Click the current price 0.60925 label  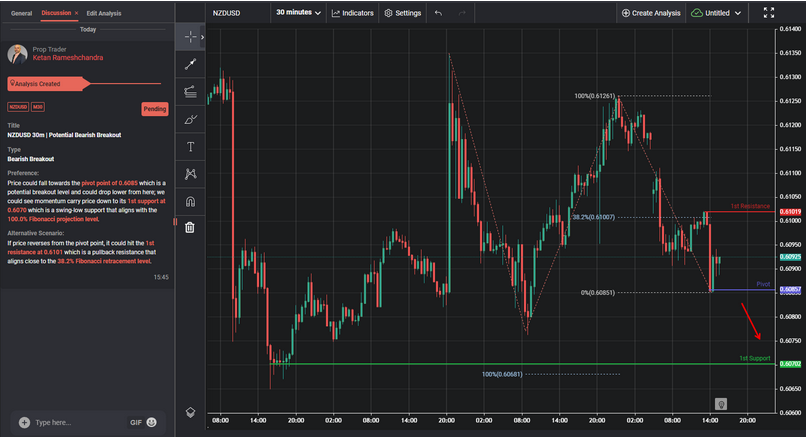[x=790, y=257]
